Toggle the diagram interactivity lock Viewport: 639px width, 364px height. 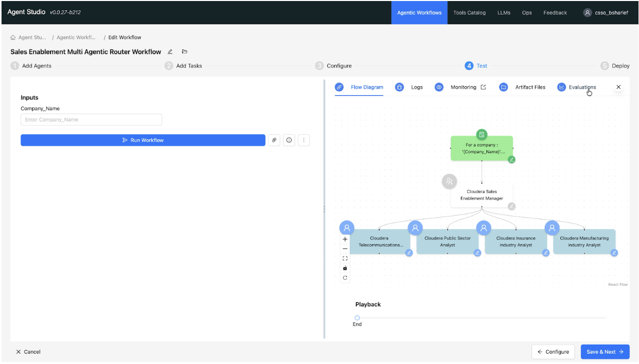click(345, 268)
